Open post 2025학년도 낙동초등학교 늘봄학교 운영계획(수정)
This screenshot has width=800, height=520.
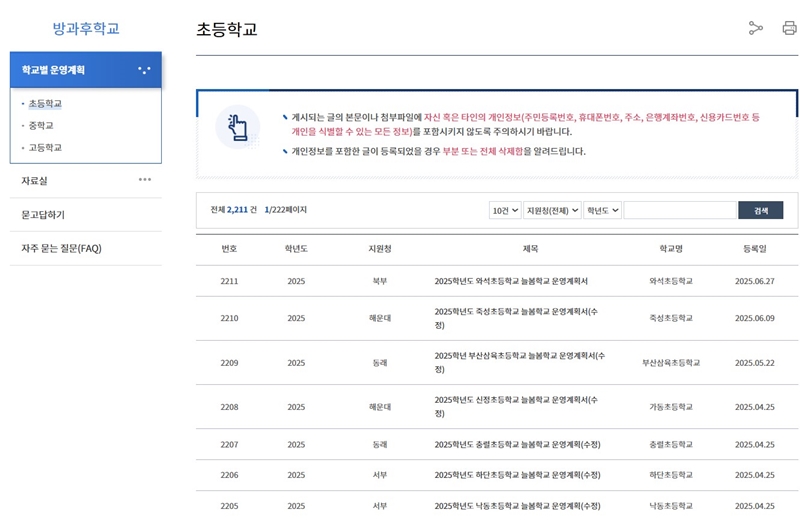[517, 506]
